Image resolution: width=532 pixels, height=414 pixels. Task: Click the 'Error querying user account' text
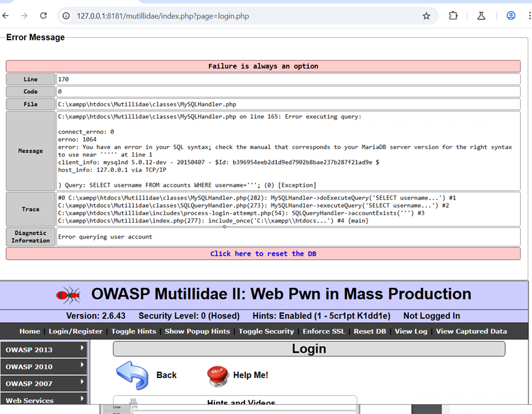pos(105,237)
